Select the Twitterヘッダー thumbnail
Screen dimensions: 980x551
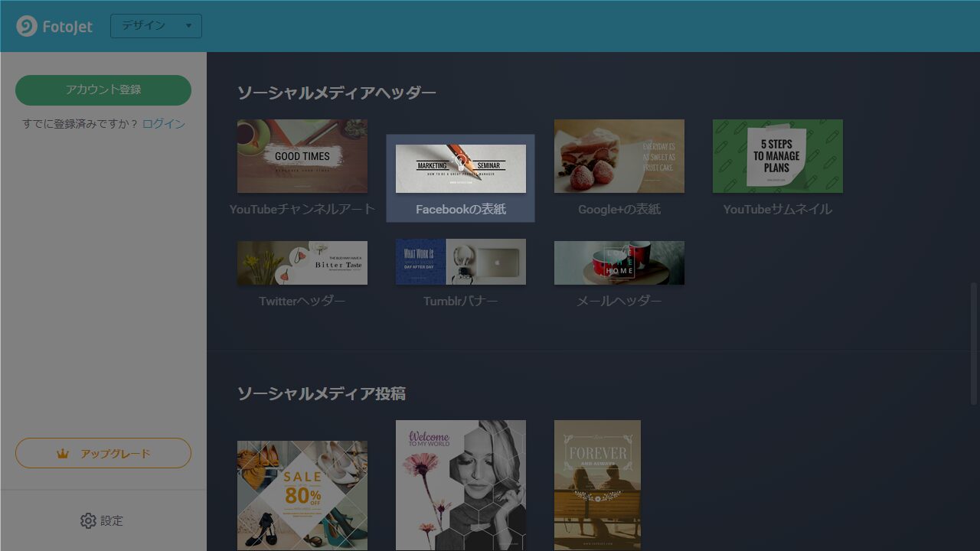point(302,263)
